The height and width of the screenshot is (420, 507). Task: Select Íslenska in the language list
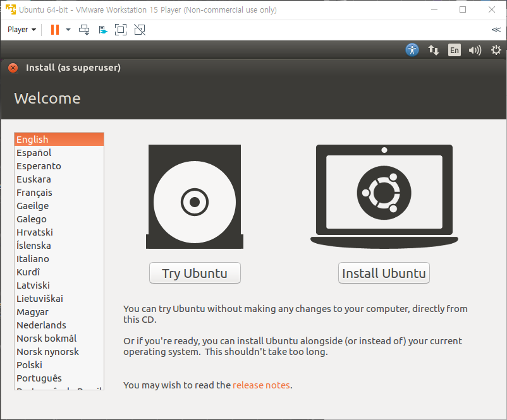[59, 245]
